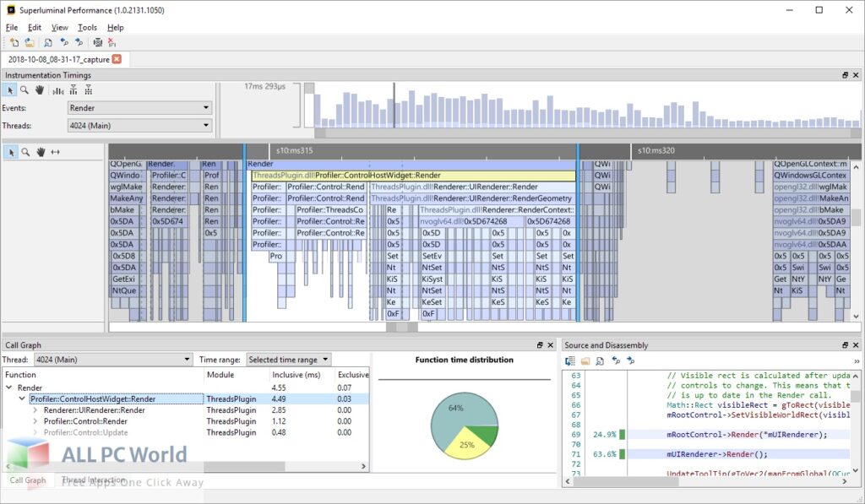This screenshot has height=504, width=865.
Task: Activate the pan hand tool above Events
Action: tap(40, 90)
